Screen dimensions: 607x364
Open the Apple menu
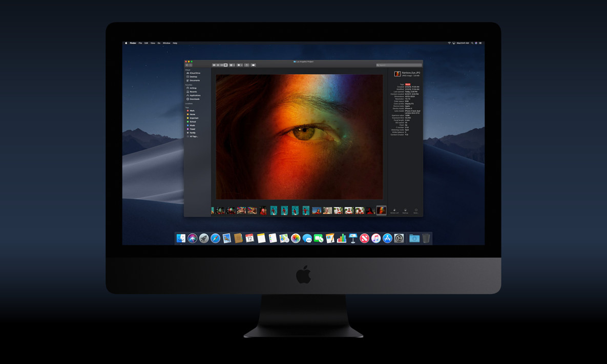[126, 43]
